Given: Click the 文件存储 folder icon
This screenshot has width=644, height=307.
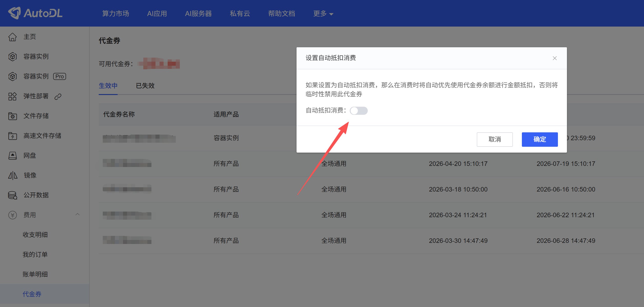Looking at the screenshot, I should pyautogui.click(x=12, y=116).
